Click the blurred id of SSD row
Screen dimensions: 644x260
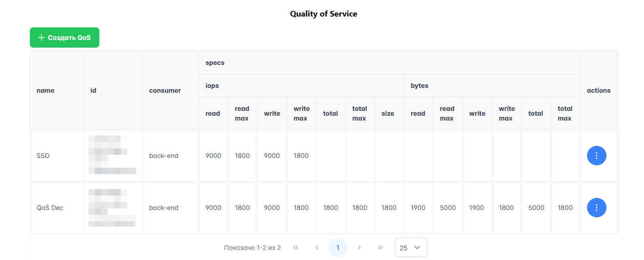tap(112, 155)
